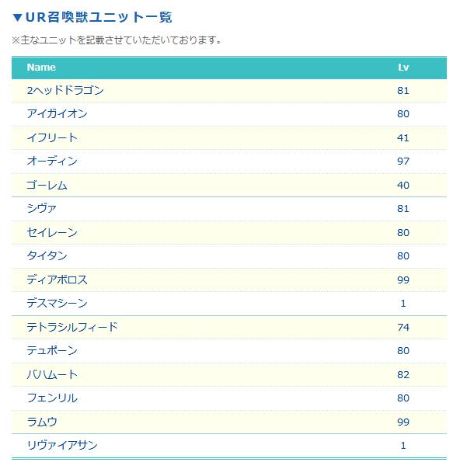453x476 pixels.
Task: Collapse the UR召喚獣ユニット一覧 triangle arrow
Action: pos(18,18)
